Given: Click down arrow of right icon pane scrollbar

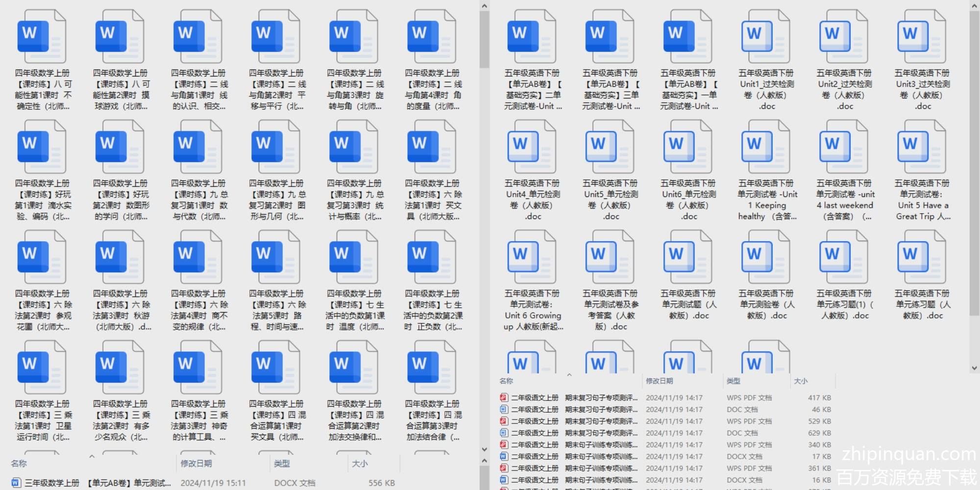Looking at the screenshot, I should point(974,368).
